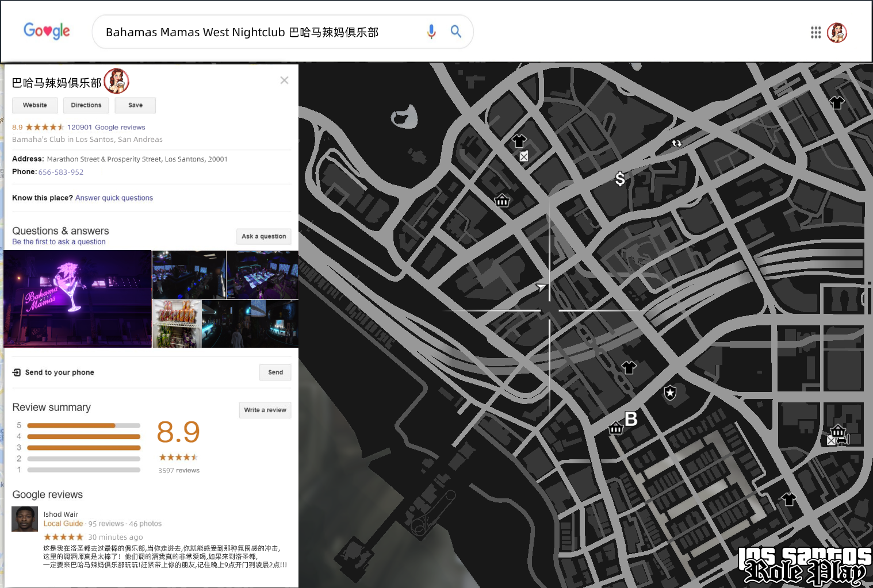Click the letter B marker on map
Screen dimensions: 873x588
click(631, 419)
